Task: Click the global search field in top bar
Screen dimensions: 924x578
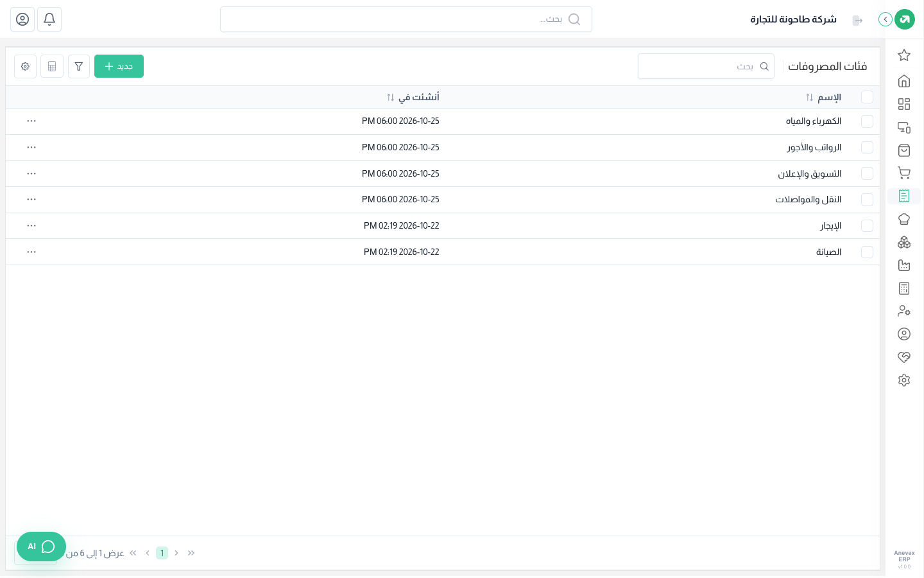Action: tap(406, 19)
